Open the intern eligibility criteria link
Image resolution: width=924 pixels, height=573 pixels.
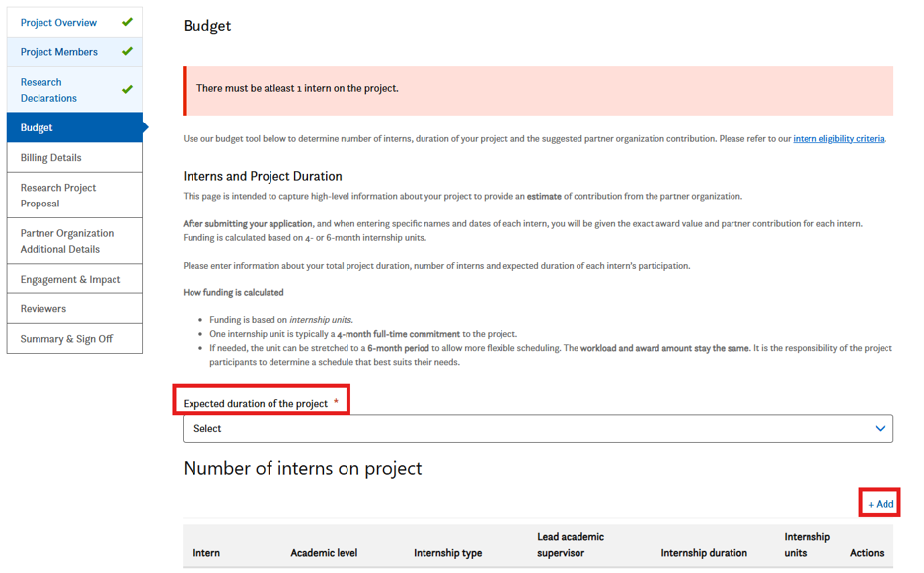(838, 139)
